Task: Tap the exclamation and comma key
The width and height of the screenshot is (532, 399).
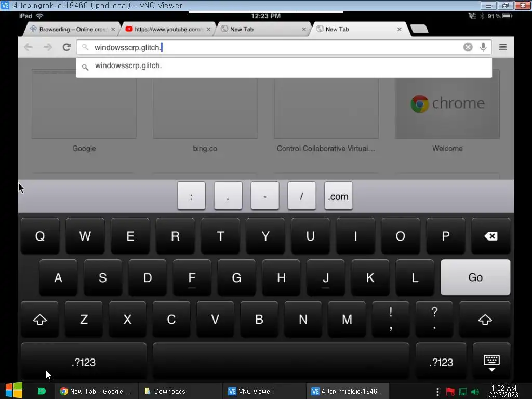Action: (391, 320)
